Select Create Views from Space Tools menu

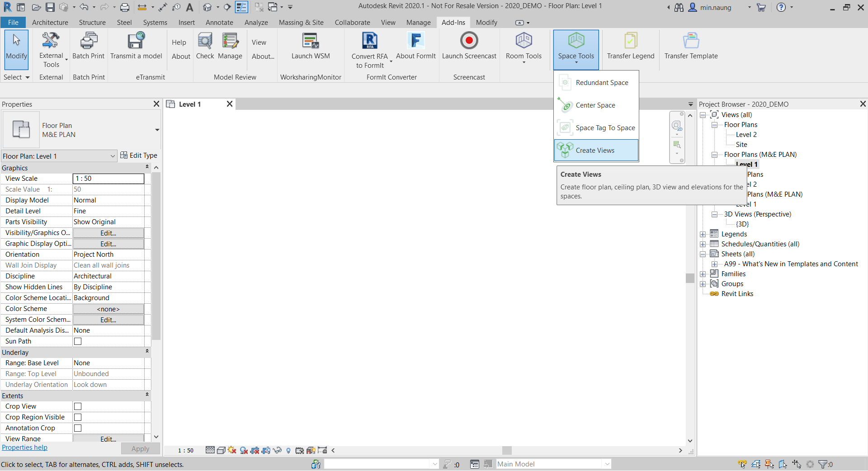point(595,151)
